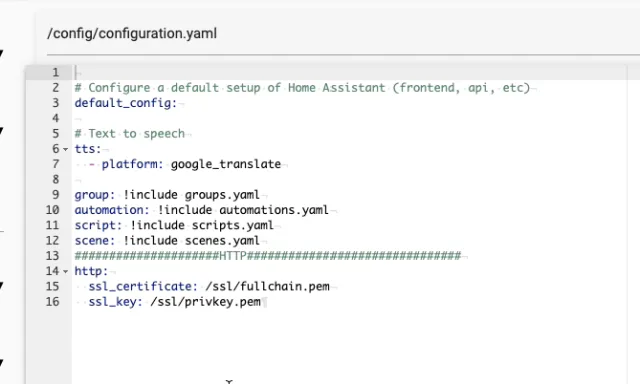Click the scenes.yaml file name
Image resolution: width=640 pixels, height=384 pixels.
(222, 240)
